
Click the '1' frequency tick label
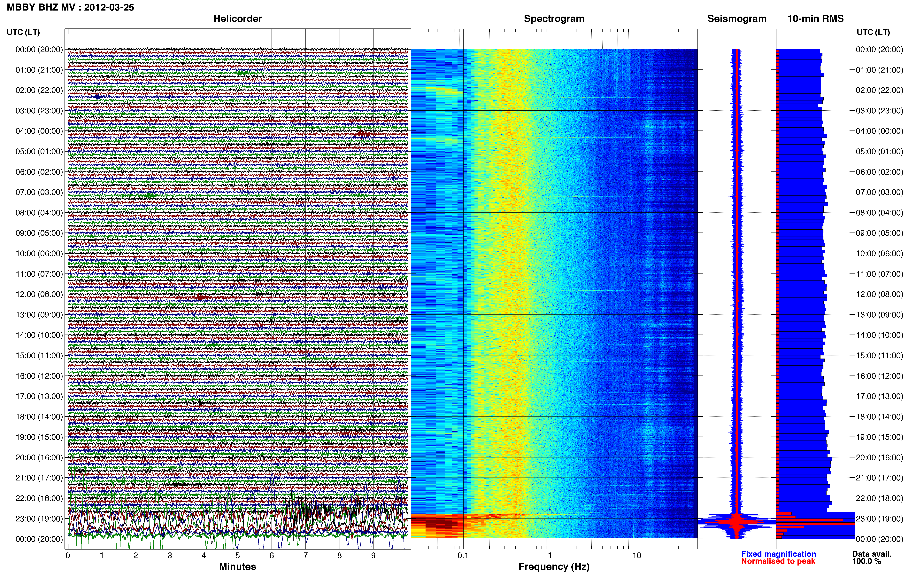point(550,555)
